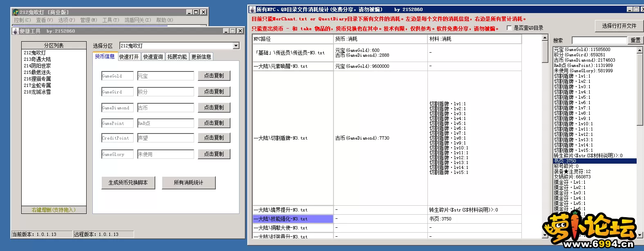Select 217金蛇专属 in the 分区列表
The width and height of the screenshot is (644, 251).
coord(37,85)
